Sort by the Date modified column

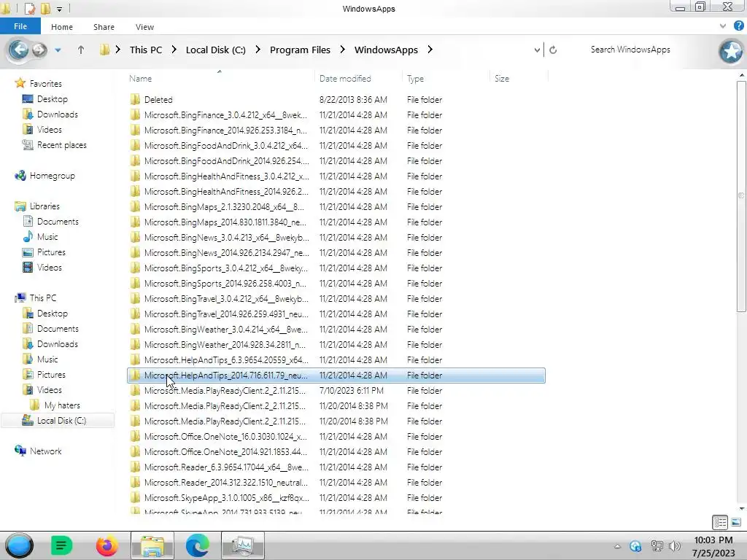[x=358, y=79]
